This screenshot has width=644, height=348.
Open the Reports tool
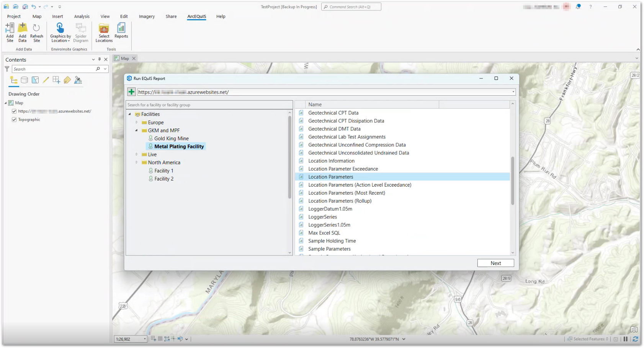click(121, 31)
